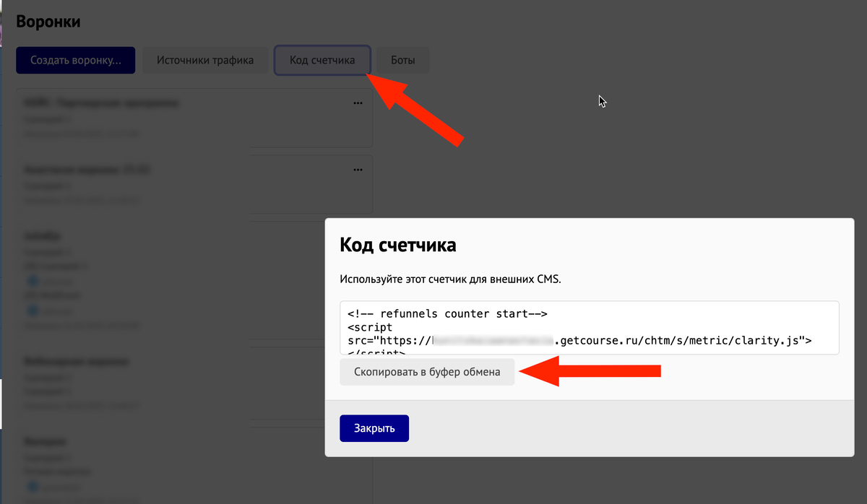This screenshot has height=504, width=867.
Task: Copy counter code via "Скопировать в буфер обмена"
Action: coord(427,373)
